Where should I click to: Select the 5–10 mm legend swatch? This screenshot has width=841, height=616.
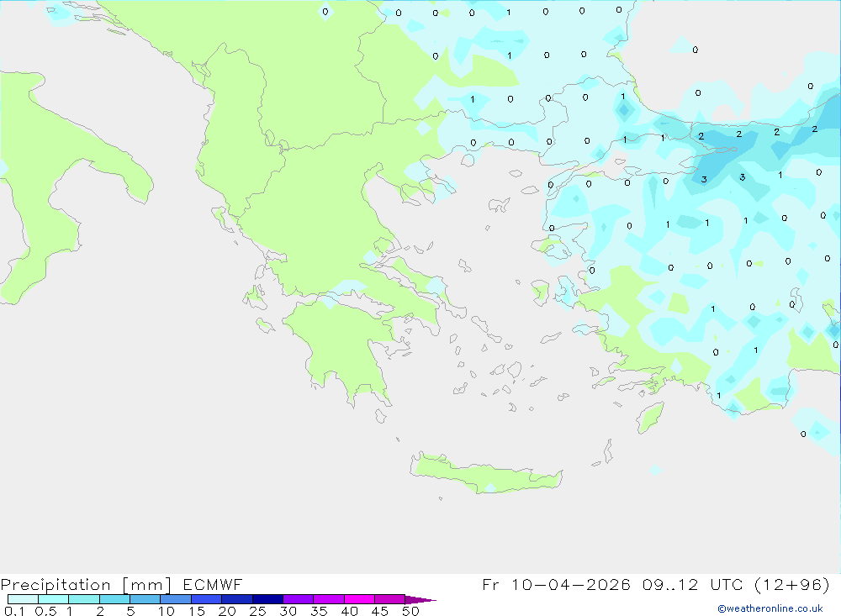pos(145,599)
